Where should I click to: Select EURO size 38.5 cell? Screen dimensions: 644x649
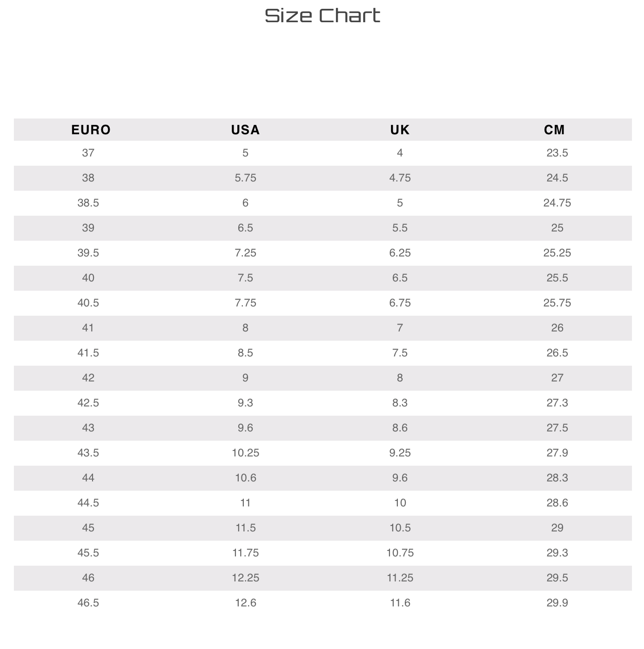point(88,203)
